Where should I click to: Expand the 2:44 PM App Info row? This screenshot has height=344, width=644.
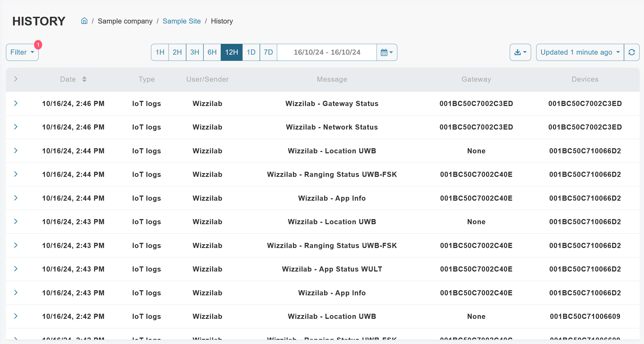(16, 198)
